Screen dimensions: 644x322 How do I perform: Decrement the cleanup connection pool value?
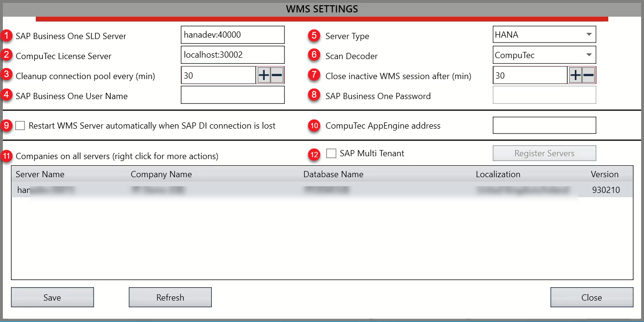tap(277, 75)
